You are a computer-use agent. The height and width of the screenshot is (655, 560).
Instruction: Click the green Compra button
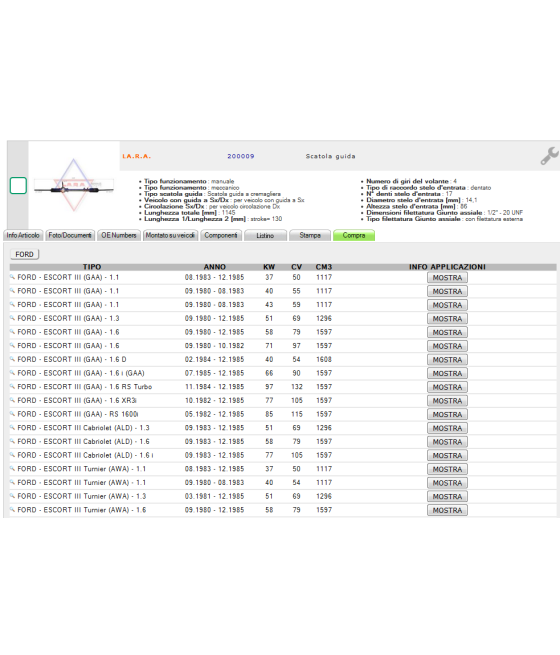point(354,236)
